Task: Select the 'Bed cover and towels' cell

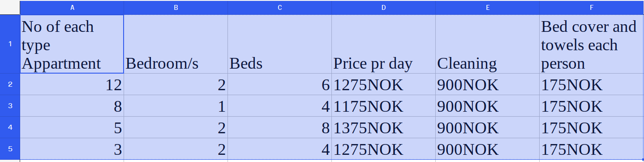Action: click(x=592, y=44)
